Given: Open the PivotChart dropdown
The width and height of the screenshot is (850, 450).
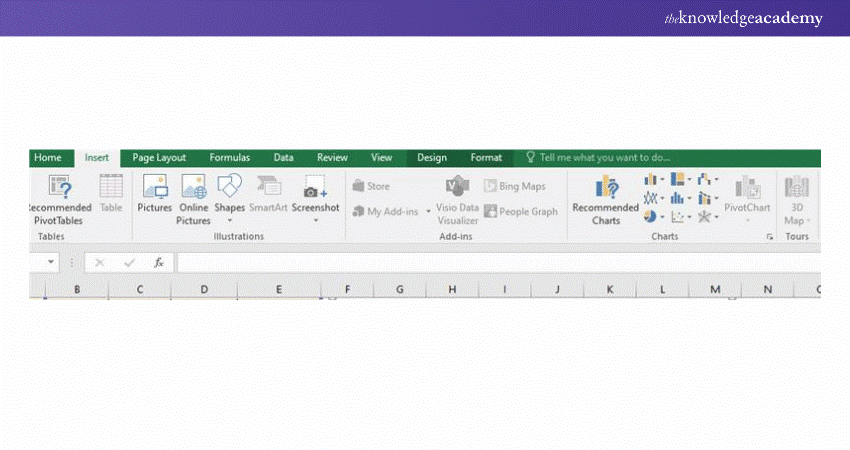Looking at the screenshot, I should click(x=747, y=219).
